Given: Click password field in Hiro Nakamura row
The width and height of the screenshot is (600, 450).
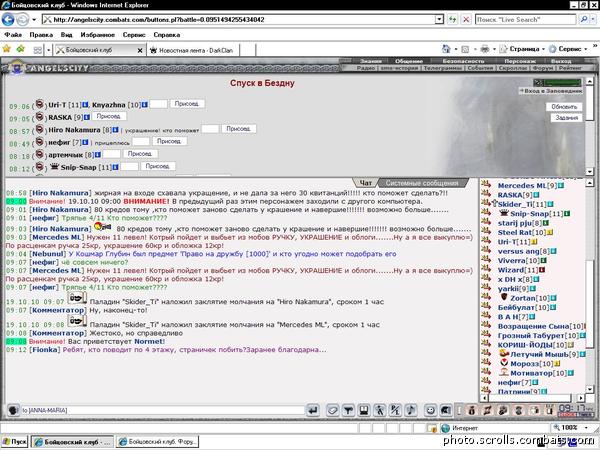Looking at the screenshot, I should (210, 129).
